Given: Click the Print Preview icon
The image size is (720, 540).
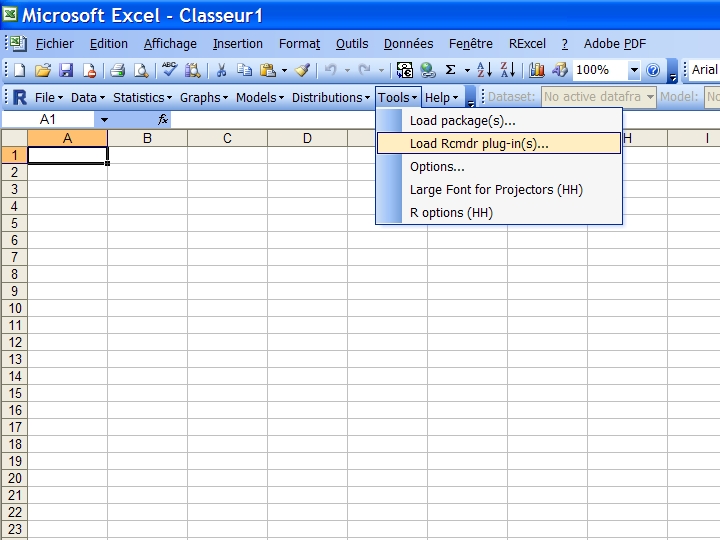Looking at the screenshot, I should click(141, 70).
